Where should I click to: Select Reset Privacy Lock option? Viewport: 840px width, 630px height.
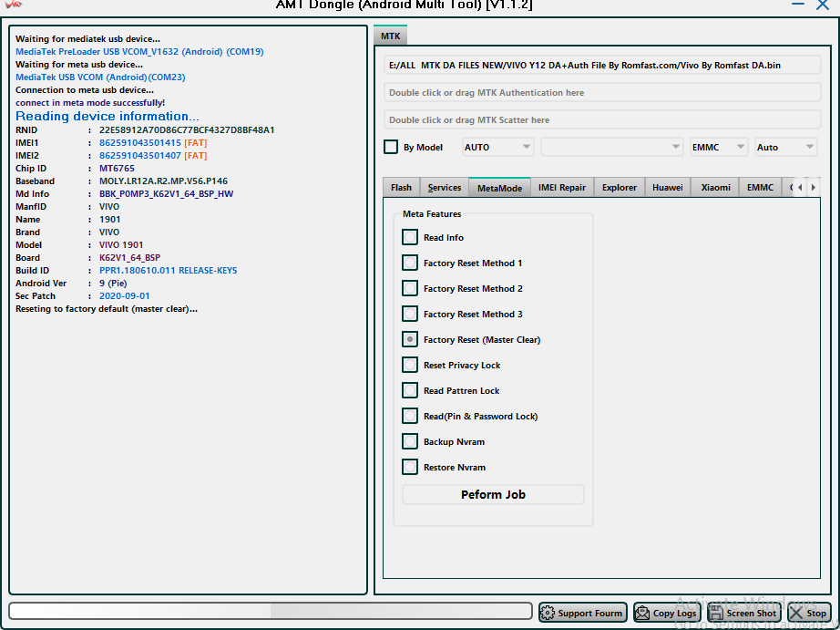pyautogui.click(x=410, y=365)
